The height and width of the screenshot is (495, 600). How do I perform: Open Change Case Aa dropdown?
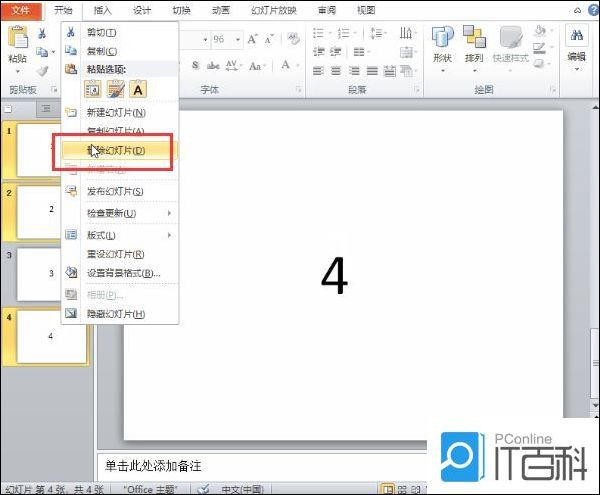(x=257, y=66)
